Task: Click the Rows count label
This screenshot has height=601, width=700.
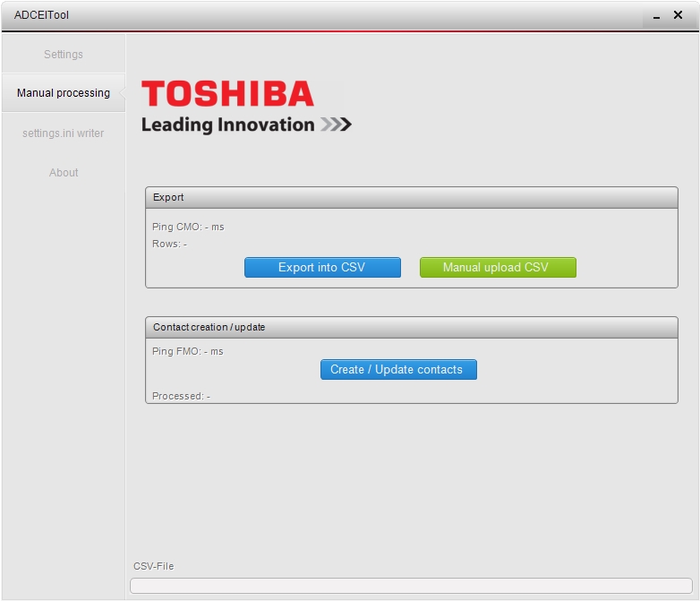Action: point(169,245)
